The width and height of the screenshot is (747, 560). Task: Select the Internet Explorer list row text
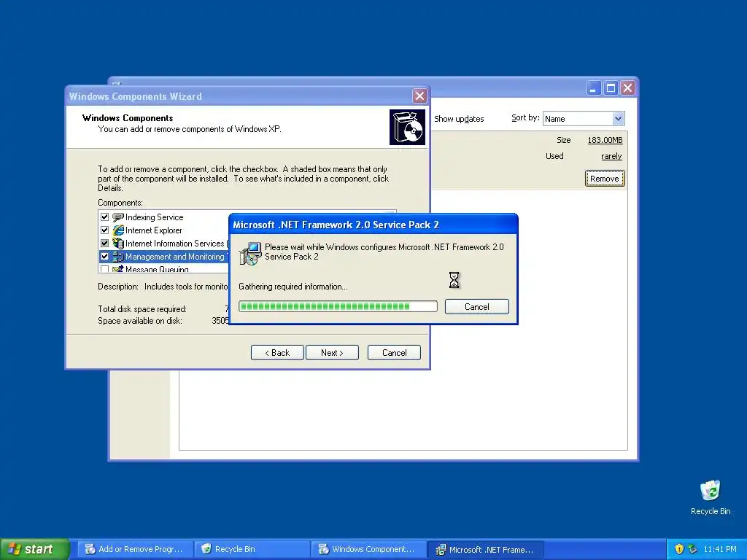coord(153,230)
